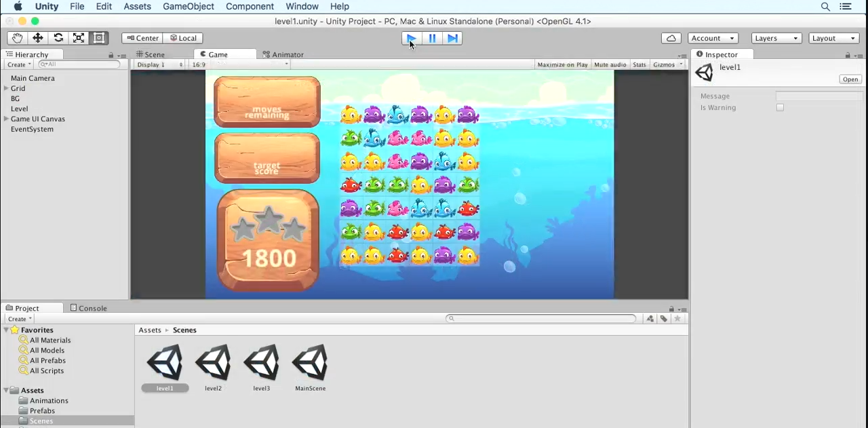868x428 pixels.
Task: Click the Project panel search field
Action: (x=541, y=318)
